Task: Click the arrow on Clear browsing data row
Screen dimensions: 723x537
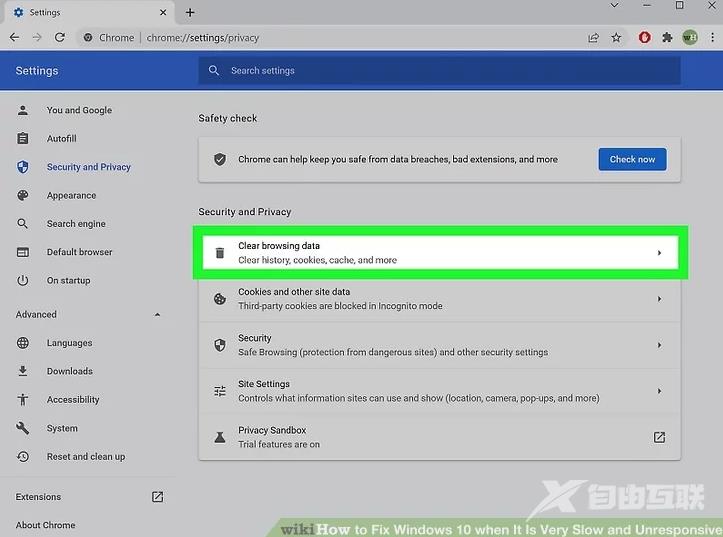Action: click(x=659, y=253)
